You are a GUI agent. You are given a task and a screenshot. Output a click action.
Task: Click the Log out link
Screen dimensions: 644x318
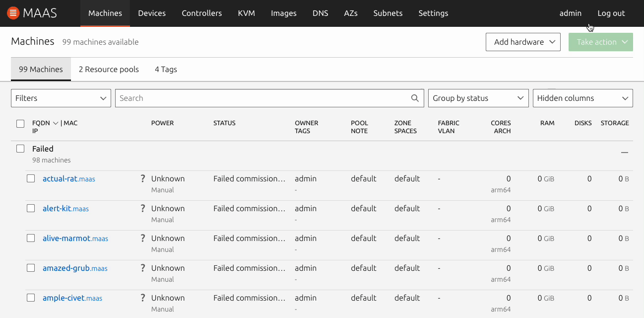611,13
